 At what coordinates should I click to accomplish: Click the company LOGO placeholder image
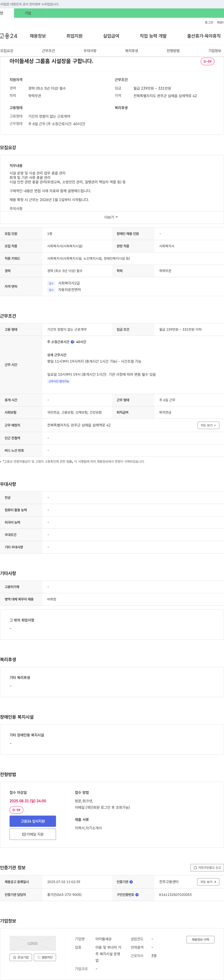[x=33, y=943]
